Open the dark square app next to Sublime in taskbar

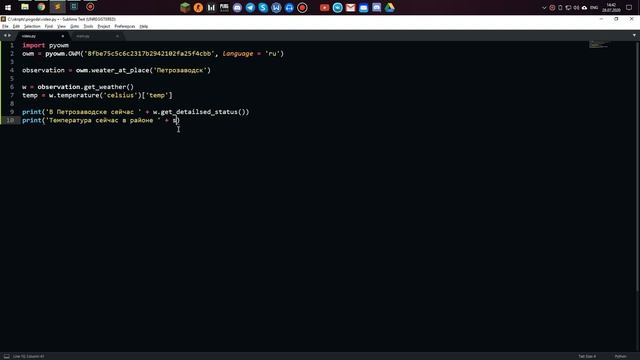tap(74, 7)
